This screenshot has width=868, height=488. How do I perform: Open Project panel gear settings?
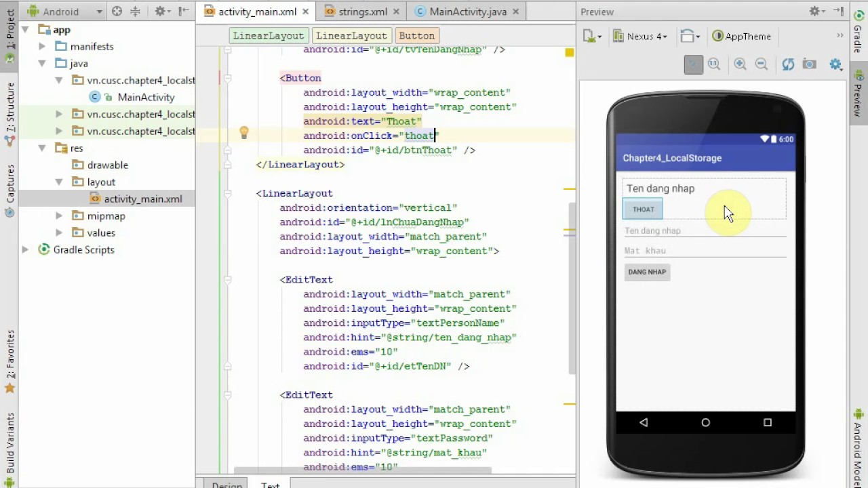(161, 11)
